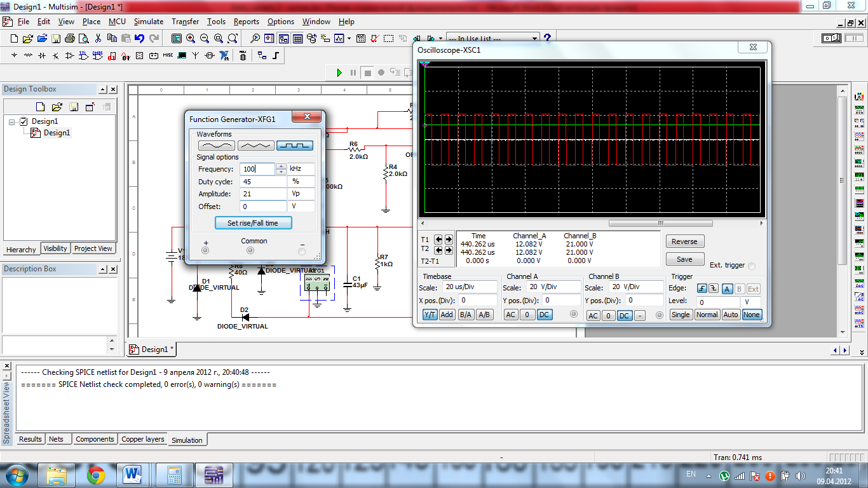
Task: Click Set rise/Fall time button
Action: pyautogui.click(x=253, y=223)
